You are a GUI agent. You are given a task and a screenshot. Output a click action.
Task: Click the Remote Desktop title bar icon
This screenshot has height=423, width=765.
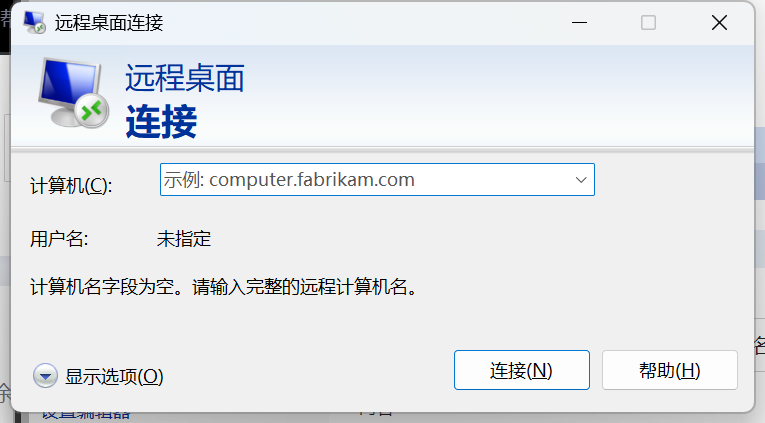(35, 22)
